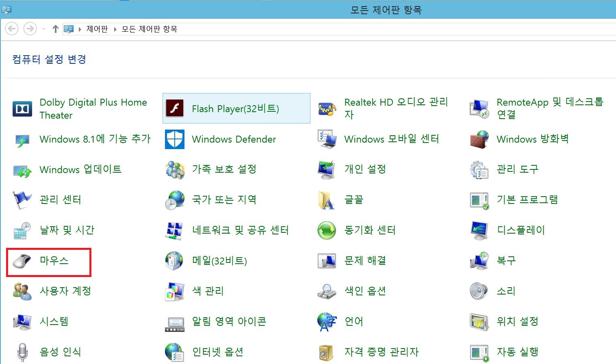Open the 색인 옵션 magnifier icon
Viewport: 616px width, 364px height.
click(327, 291)
